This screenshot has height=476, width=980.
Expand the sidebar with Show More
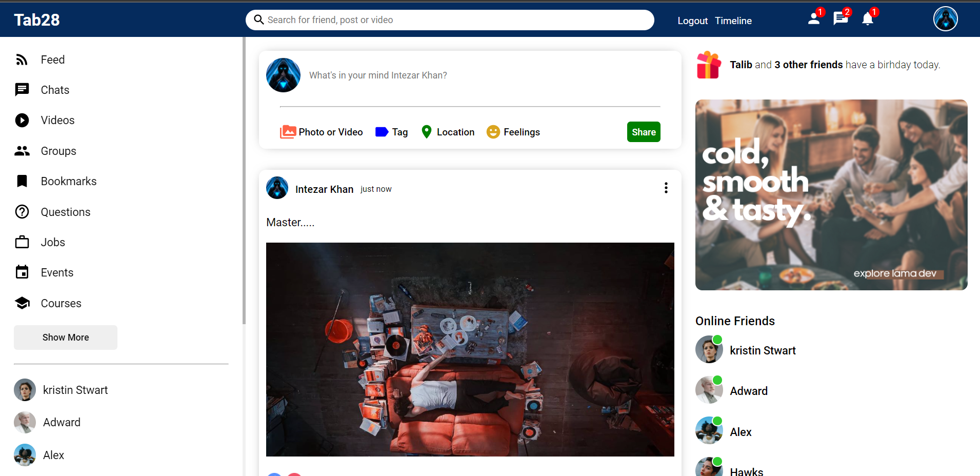coord(65,337)
